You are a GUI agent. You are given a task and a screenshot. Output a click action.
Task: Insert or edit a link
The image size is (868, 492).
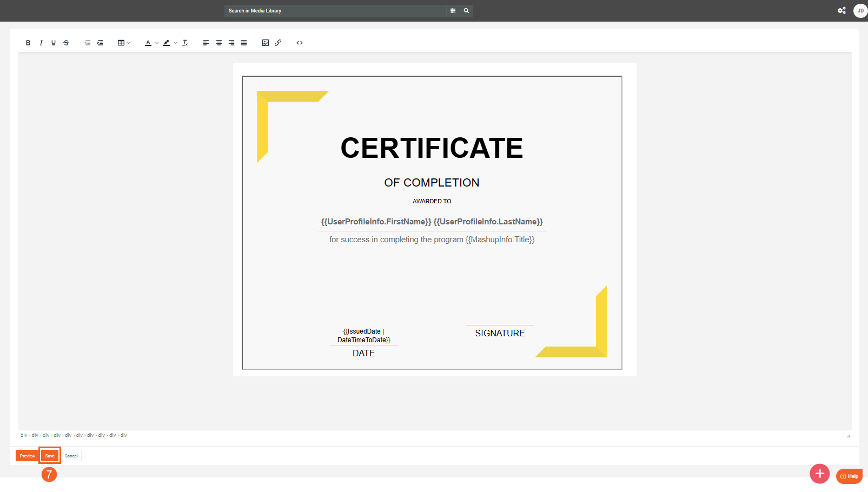coord(278,43)
